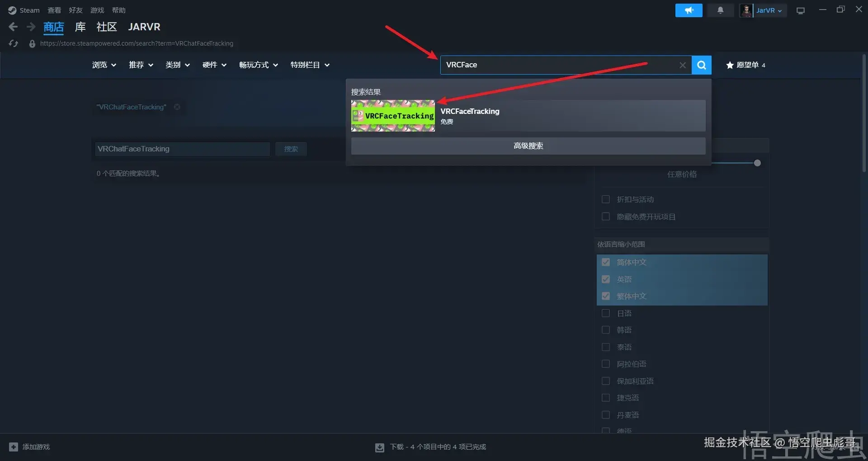Click the add game plus icon
The height and width of the screenshot is (461, 868).
(x=14, y=447)
